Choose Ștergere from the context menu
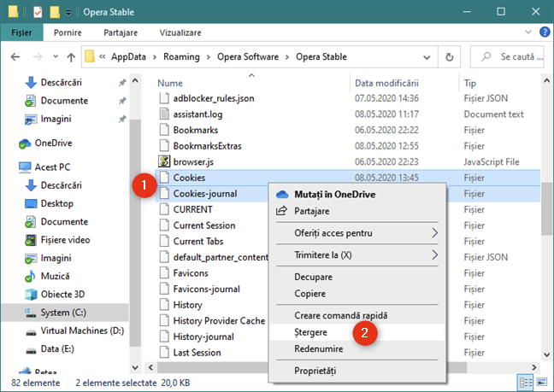The height and width of the screenshot is (392, 554). 292,332
